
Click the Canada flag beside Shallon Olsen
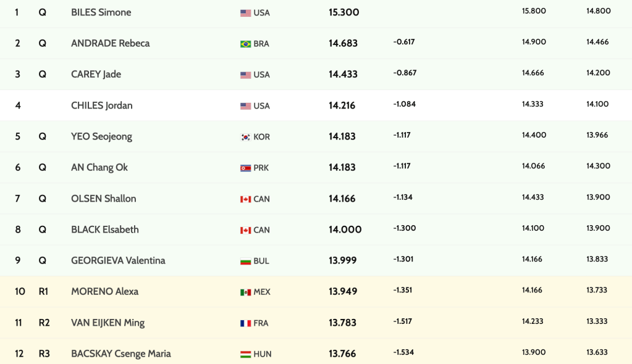[245, 199]
